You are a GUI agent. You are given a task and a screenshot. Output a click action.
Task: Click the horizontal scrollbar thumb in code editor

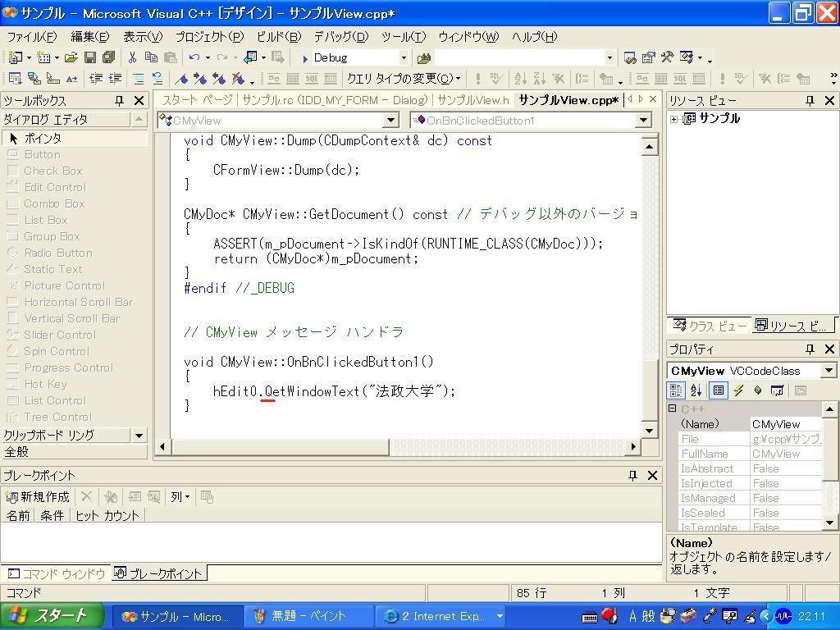pyautogui.click(x=279, y=446)
